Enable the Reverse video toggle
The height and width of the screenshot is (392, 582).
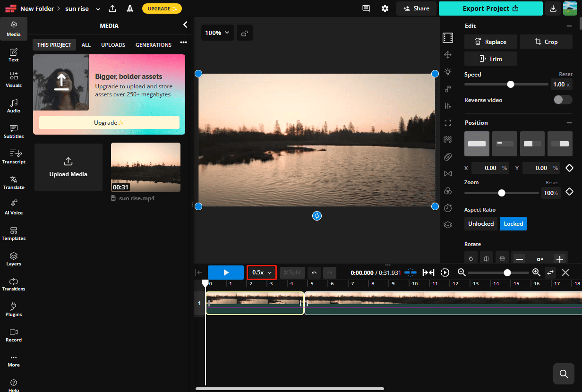click(x=563, y=100)
